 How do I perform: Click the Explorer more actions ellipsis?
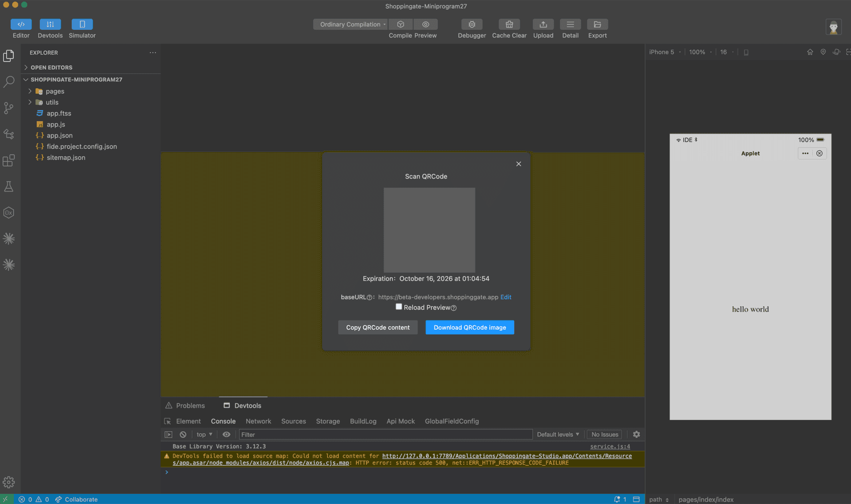(x=153, y=53)
